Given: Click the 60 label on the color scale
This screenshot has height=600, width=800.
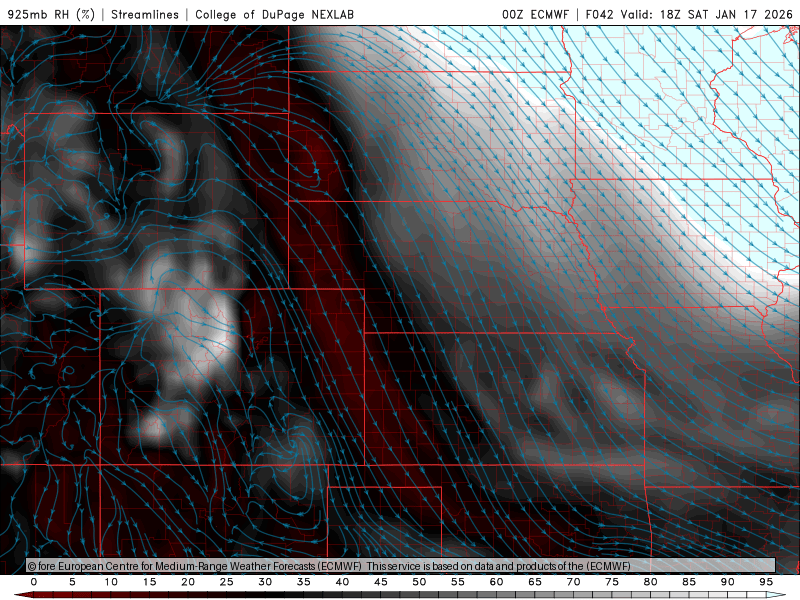Looking at the screenshot, I should [496, 582].
